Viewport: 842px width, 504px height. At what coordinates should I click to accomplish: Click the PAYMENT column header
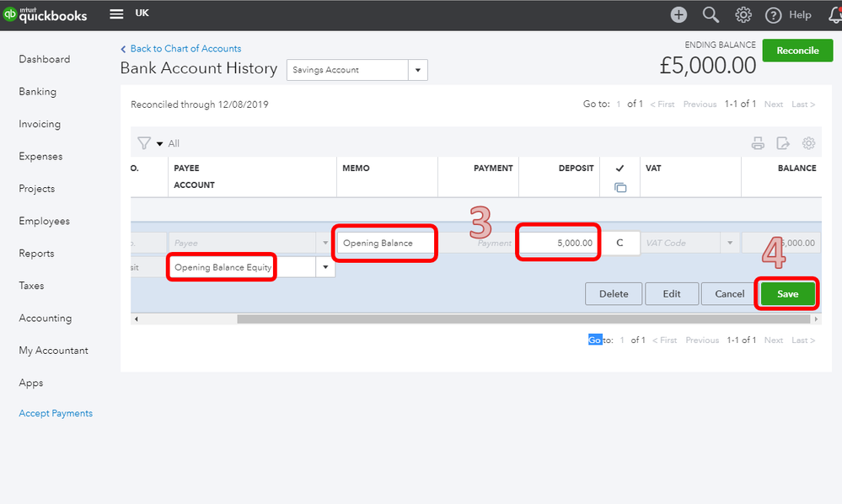click(493, 168)
